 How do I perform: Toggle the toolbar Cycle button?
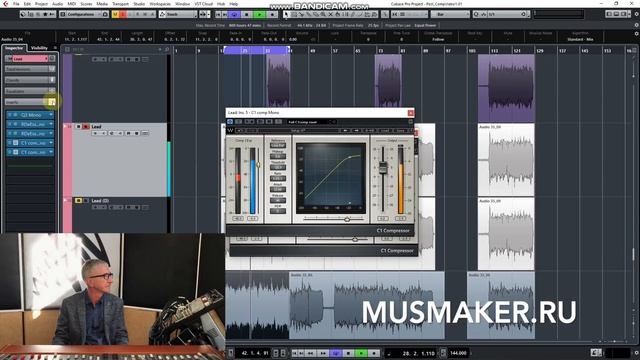(x=234, y=14)
